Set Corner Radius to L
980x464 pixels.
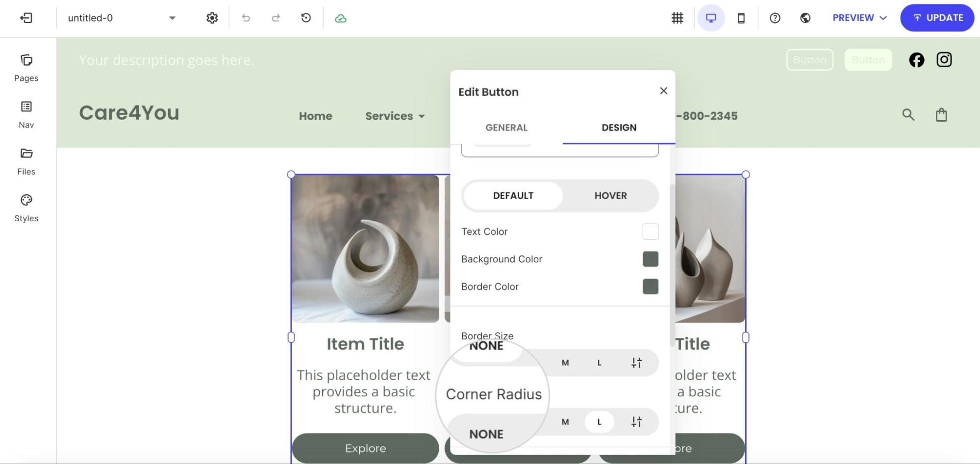click(599, 422)
